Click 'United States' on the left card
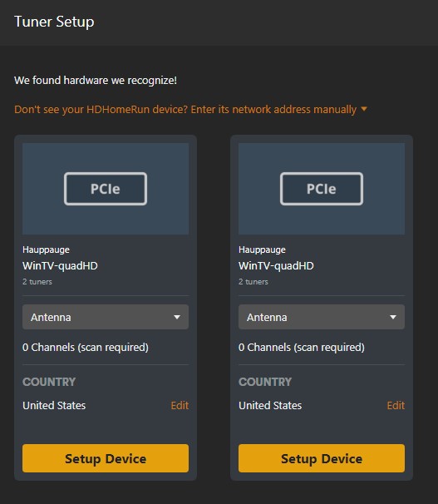The image size is (438, 504). pos(54,405)
